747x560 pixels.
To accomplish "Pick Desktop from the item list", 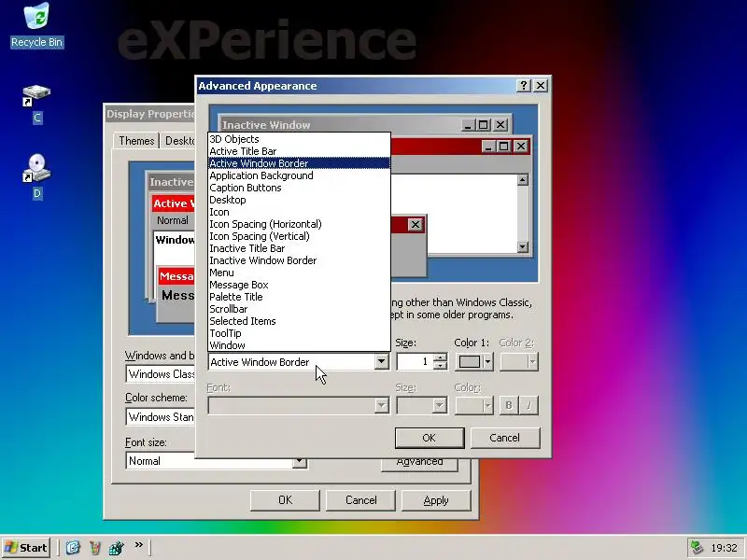I will pyautogui.click(x=299, y=200).
